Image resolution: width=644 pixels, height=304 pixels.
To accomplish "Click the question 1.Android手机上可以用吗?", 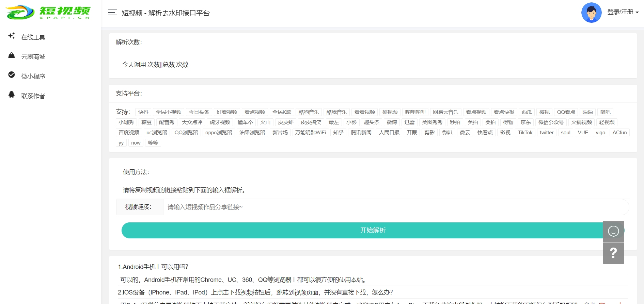I will tap(153, 267).
